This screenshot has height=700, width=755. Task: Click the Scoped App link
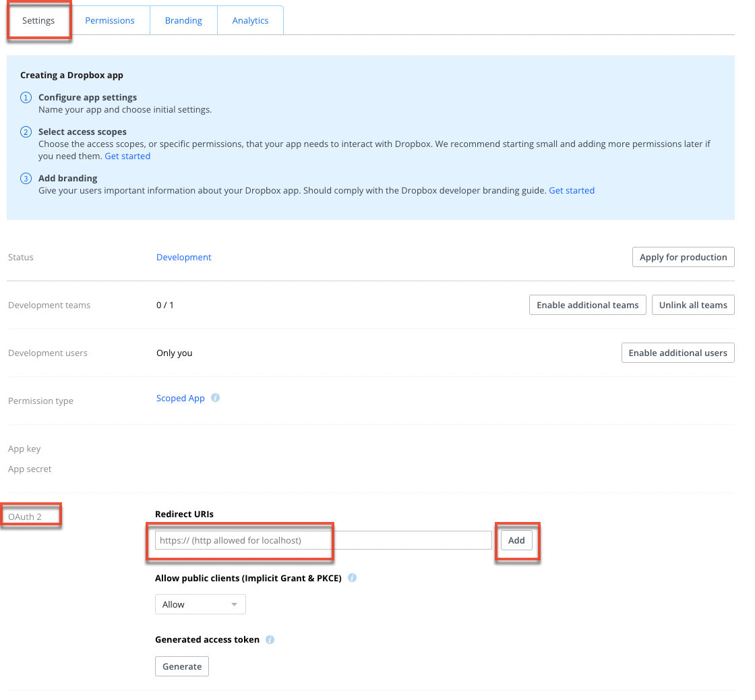pyautogui.click(x=181, y=398)
